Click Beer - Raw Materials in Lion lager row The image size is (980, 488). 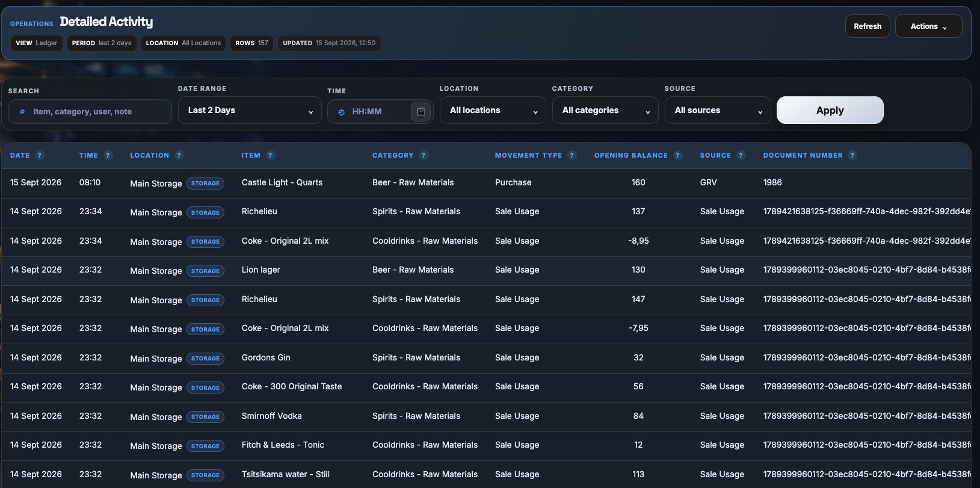[413, 270]
